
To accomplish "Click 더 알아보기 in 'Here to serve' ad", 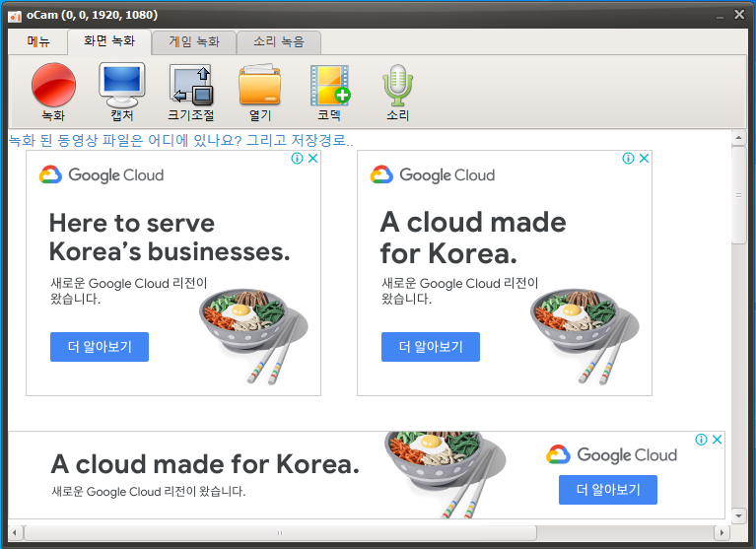I will (100, 347).
